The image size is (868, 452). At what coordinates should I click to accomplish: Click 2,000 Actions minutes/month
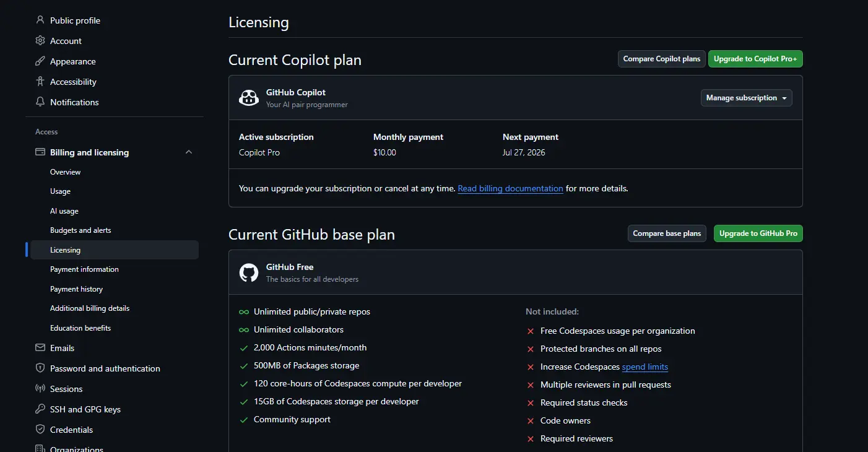[x=310, y=347]
